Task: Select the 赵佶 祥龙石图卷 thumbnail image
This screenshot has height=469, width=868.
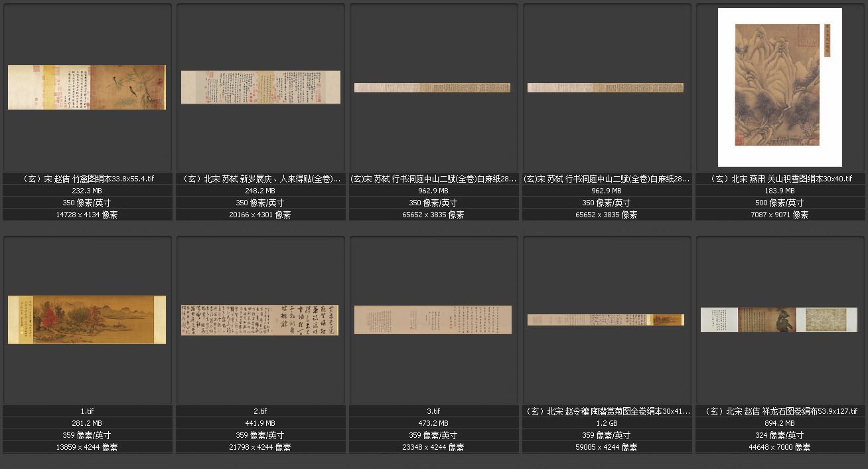Action: click(779, 320)
